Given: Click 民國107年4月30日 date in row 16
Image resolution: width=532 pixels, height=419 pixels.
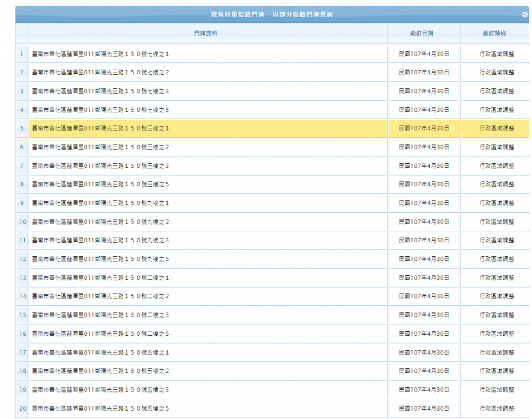Looking at the screenshot, I should point(424,334).
